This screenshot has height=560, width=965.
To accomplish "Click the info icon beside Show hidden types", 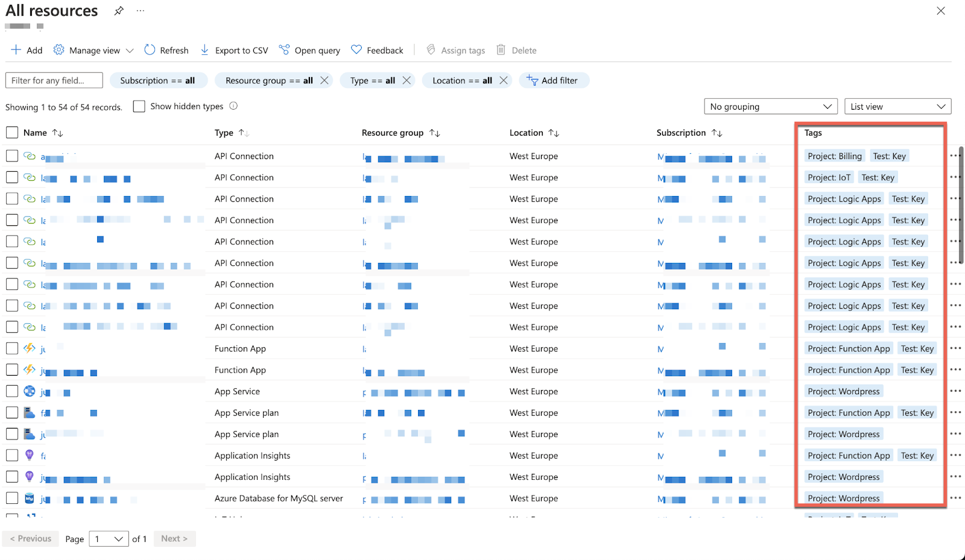I will coord(233,105).
